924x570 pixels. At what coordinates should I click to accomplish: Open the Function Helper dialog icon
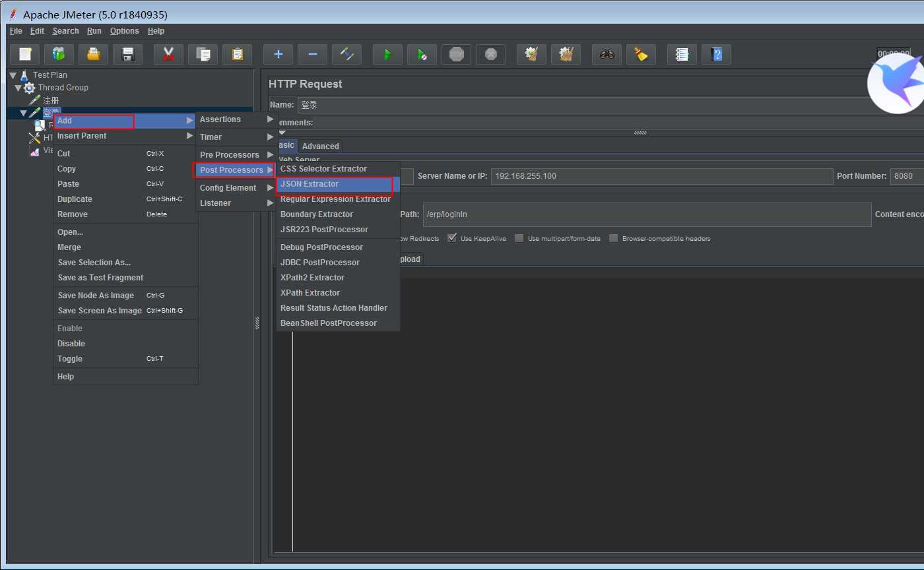(682, 54)
